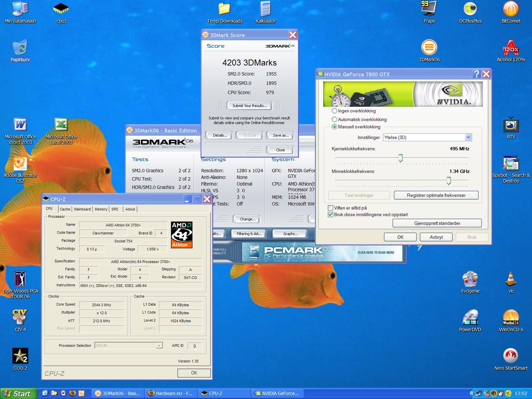Screen dimensions: 532x399
Task: Click Registrer optimale frekvenser button
Action: click(x=436, y=195)
